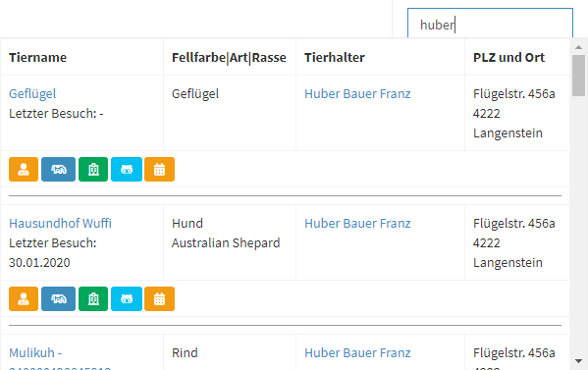Click the cyan cat icon for Hausundhof Wuffi
Screen dimensions: 588x370
[127, 298]
